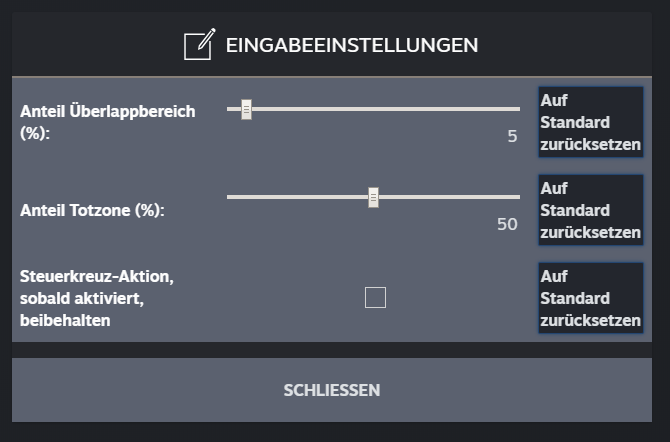Reset Steuerkreuz-Aktion setting to default
This screenshot has height=442, width=670.
591,298
